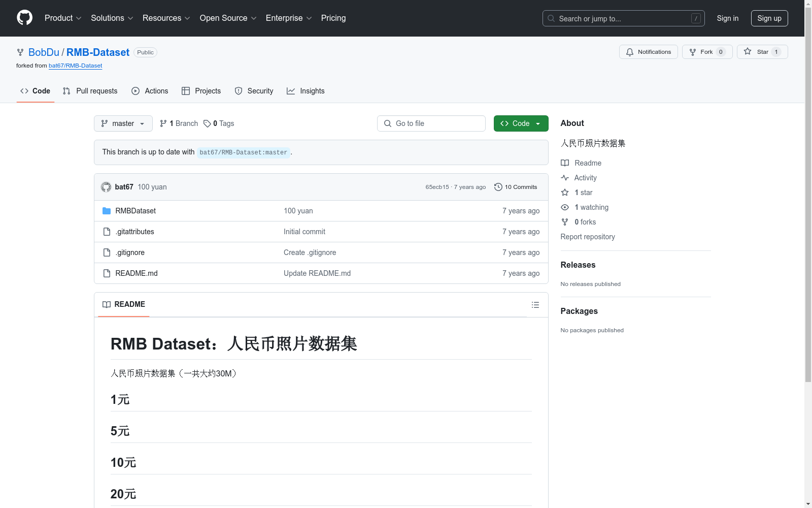The height and width of the screenshot is (508, 812).
Task: Click the tag icon beside '0 Tags'
Action: pos(207,123)
